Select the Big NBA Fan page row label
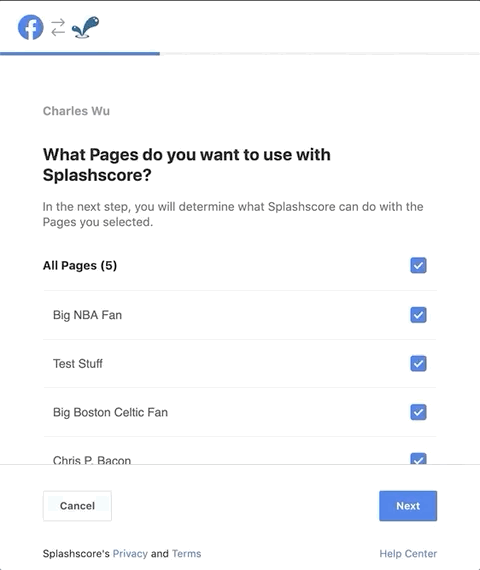The image size is (480, 570). (87, 315)
